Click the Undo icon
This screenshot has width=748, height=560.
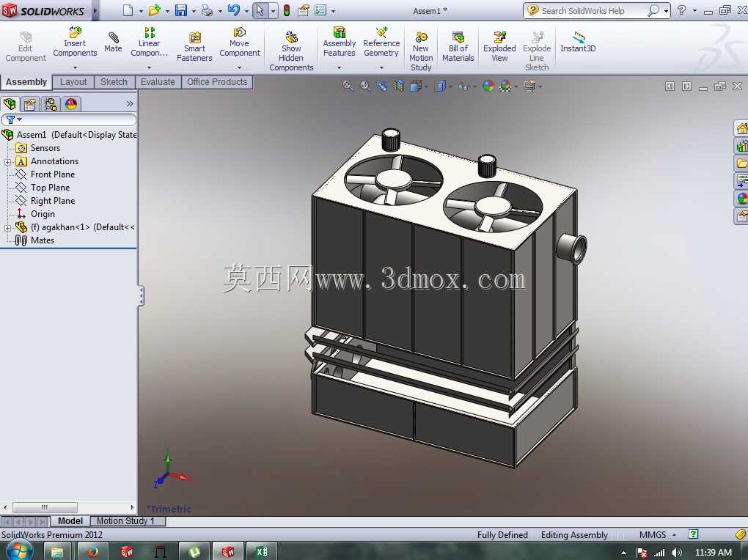click(234, 10)
